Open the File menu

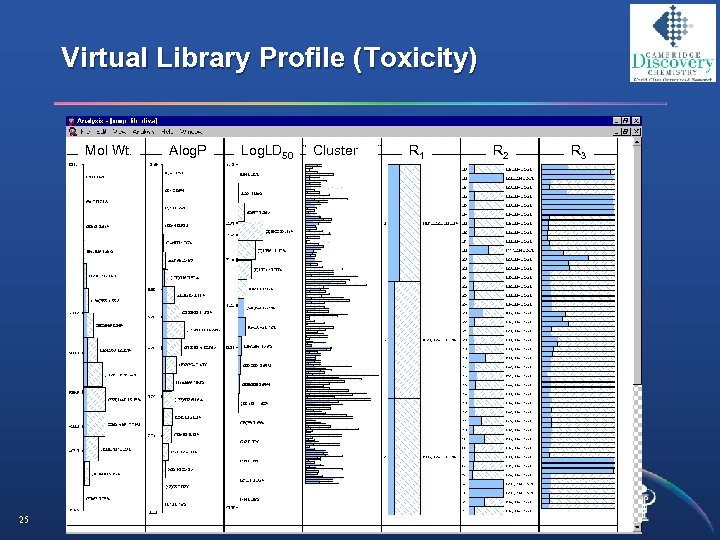(x=85, y=132)
